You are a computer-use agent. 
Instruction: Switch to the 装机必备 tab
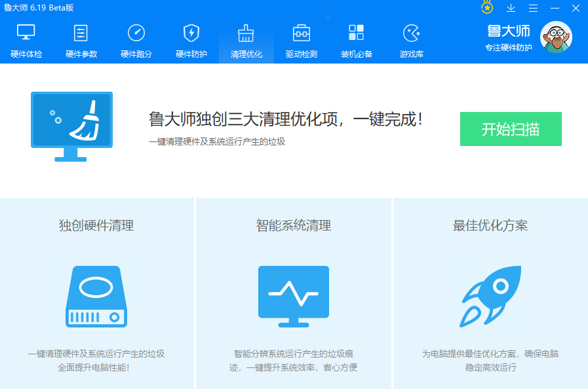356,42
